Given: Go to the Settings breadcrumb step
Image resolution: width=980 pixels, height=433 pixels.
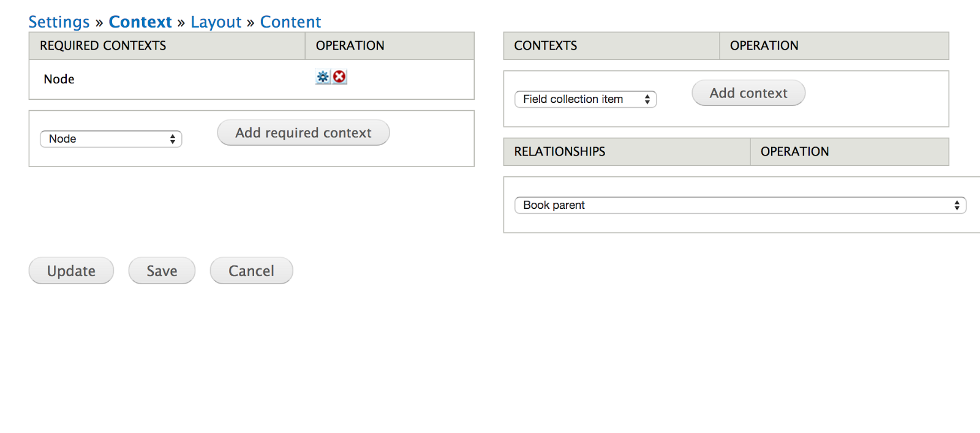Looking at the screenshot, I should [x=59, y=22].
